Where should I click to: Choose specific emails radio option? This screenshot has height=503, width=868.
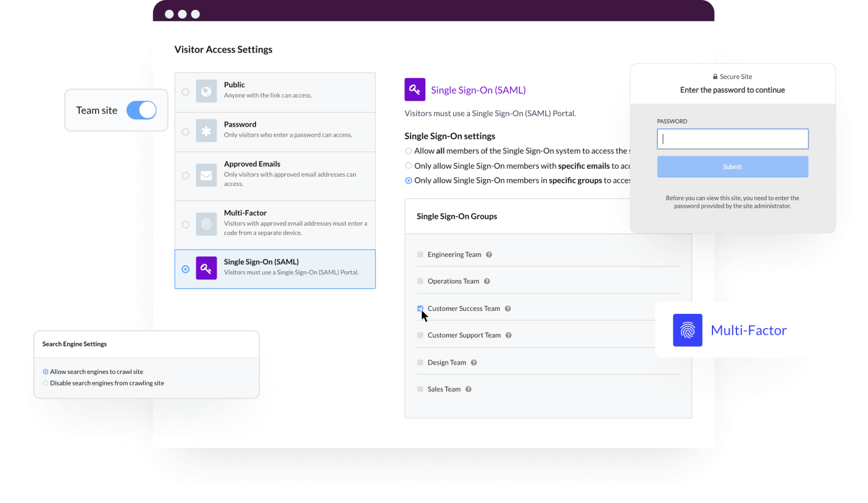click(409, 166)
